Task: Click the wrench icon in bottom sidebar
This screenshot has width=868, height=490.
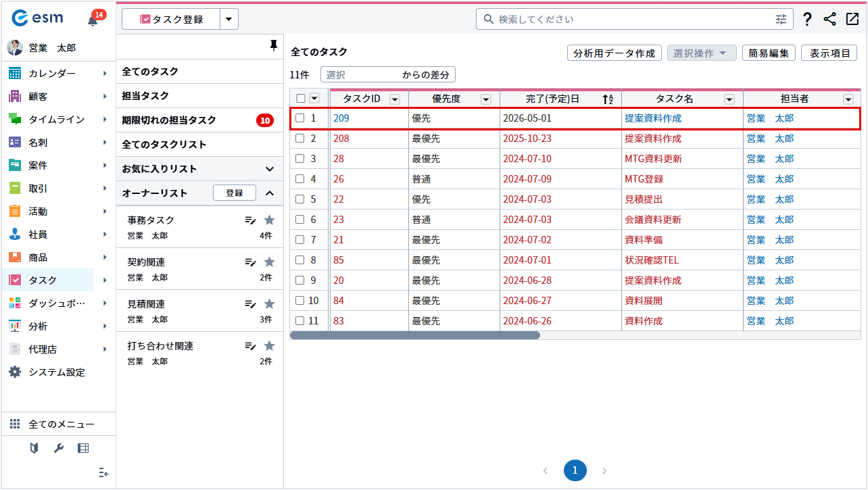Action: tap(59, 448)
